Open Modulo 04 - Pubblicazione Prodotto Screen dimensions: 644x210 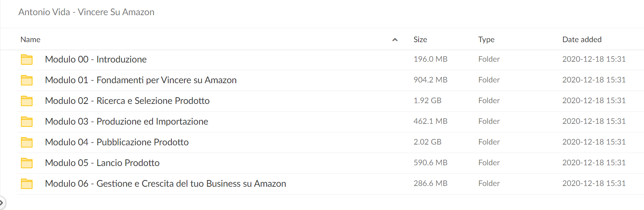pyautogui.click(x=117, y=142)
